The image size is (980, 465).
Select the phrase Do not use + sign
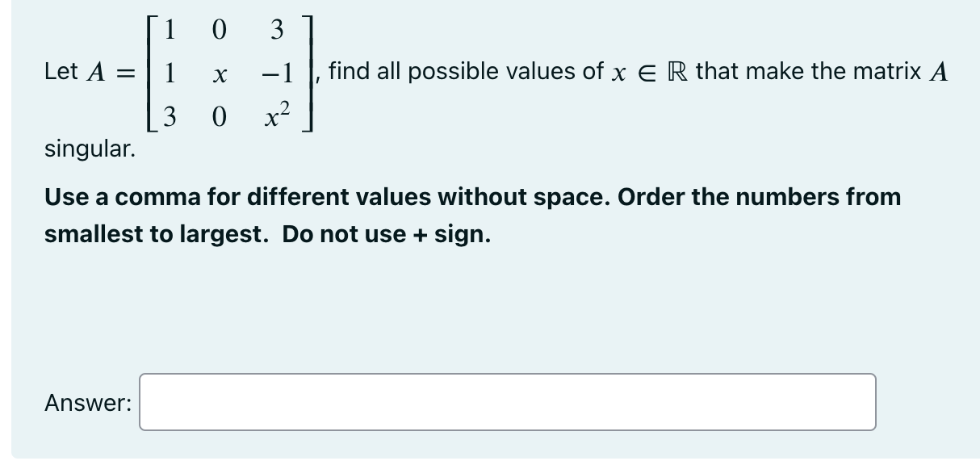(x=386, y=234)
